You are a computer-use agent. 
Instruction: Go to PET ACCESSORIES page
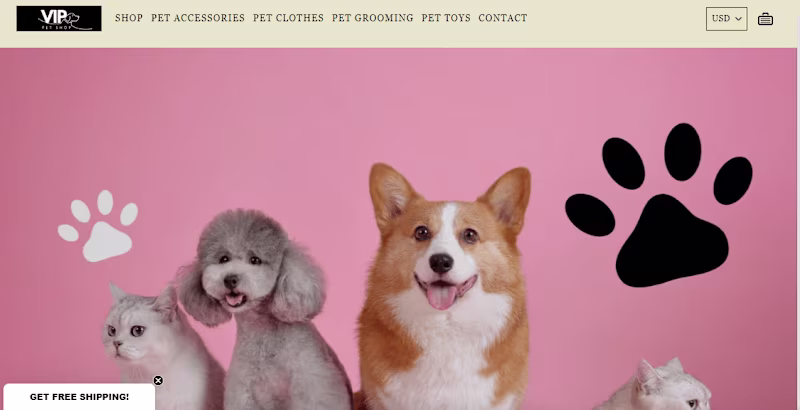click(x=198, y=18)
